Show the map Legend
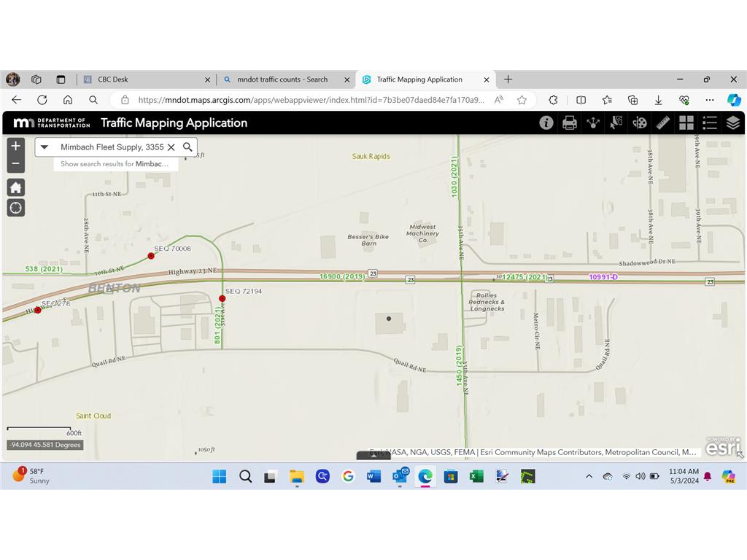 (710, 122)
